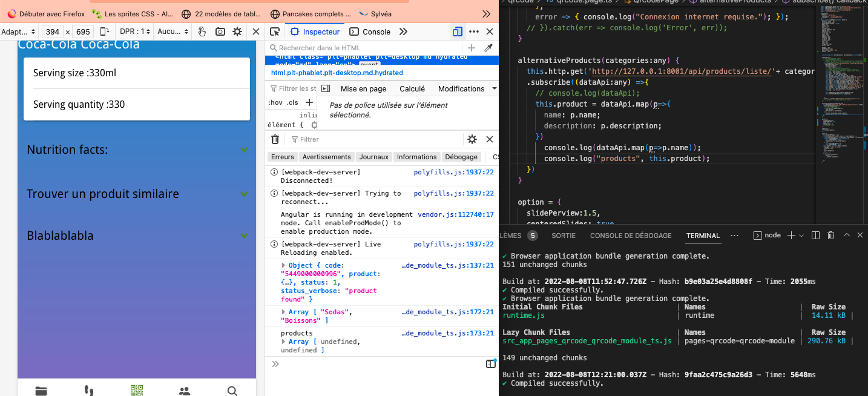Screen dimensions: 868x396
Task: Split the VS Code terminal
Action: (x=815, y=236)
